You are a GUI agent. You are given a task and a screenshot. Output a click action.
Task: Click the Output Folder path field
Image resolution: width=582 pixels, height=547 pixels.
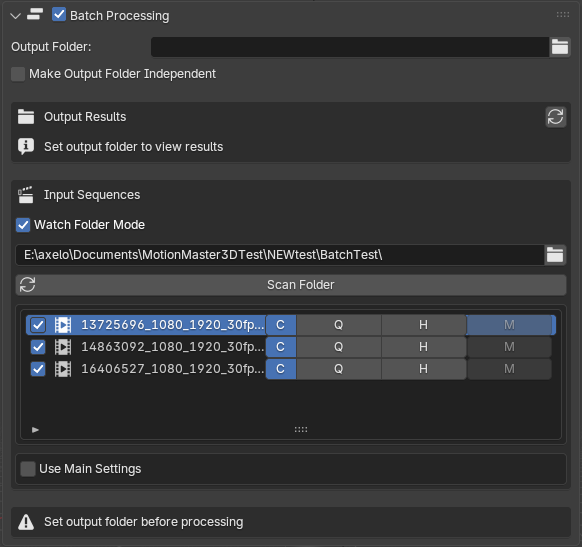click(350, 47)
